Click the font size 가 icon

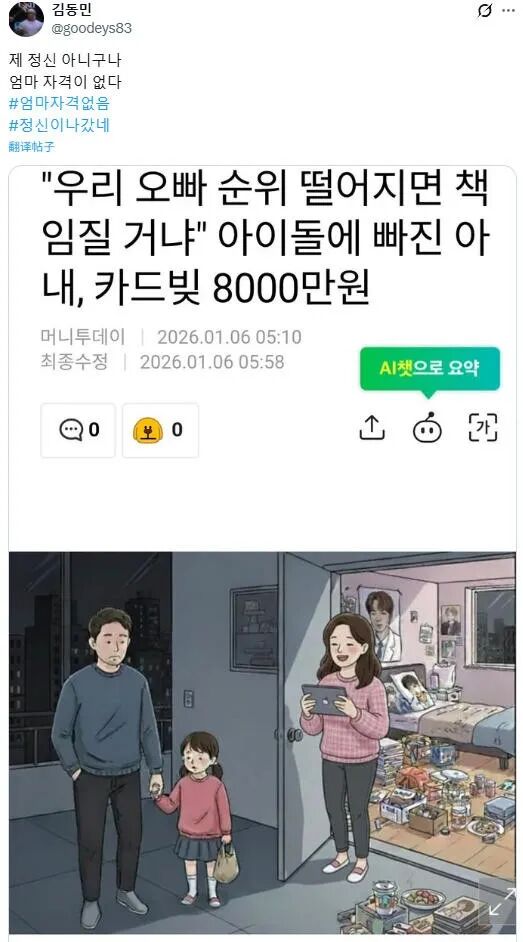(483, 428)
